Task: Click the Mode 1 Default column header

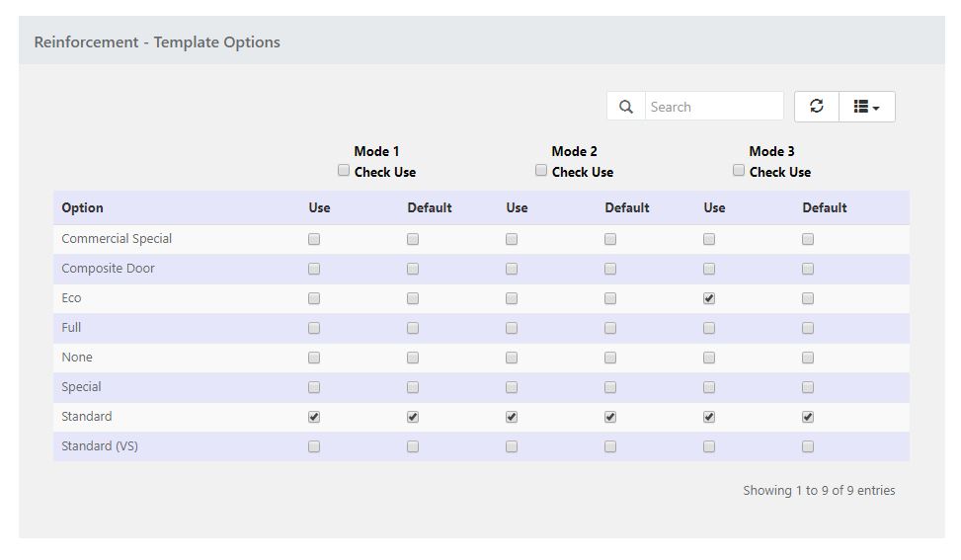Action: click(x=430, y=207)
